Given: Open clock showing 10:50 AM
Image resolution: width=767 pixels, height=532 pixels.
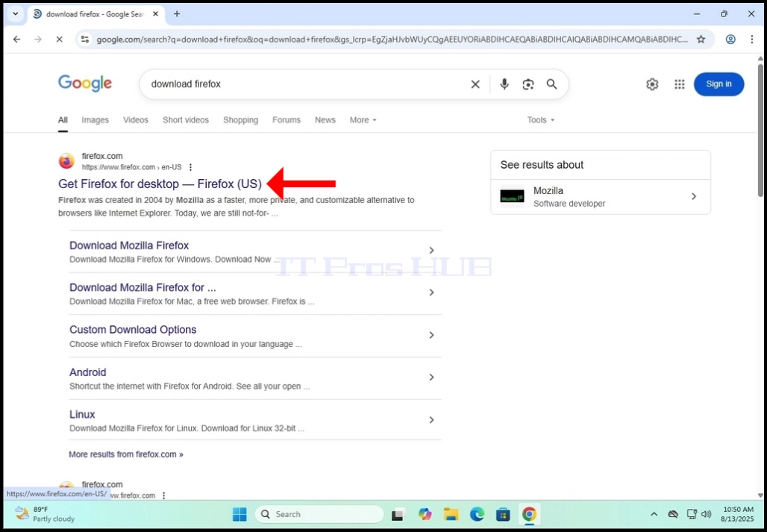Looking at the screenshot, I should coord(738,514).
